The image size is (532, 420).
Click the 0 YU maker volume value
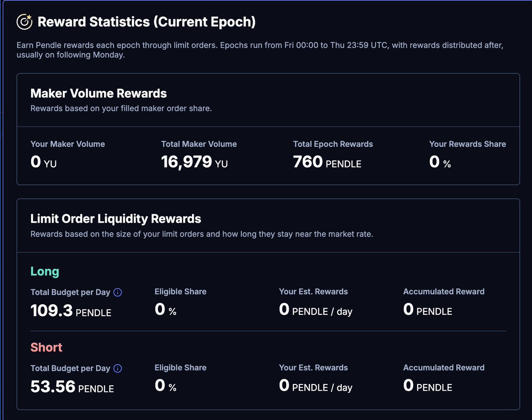(x=43, y=162)
